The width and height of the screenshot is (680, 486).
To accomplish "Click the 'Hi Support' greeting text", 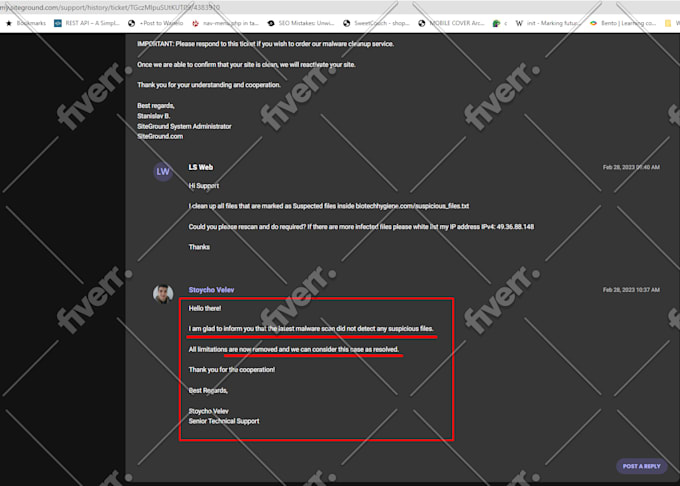I will pyautogui.click(x=204, y=186).
